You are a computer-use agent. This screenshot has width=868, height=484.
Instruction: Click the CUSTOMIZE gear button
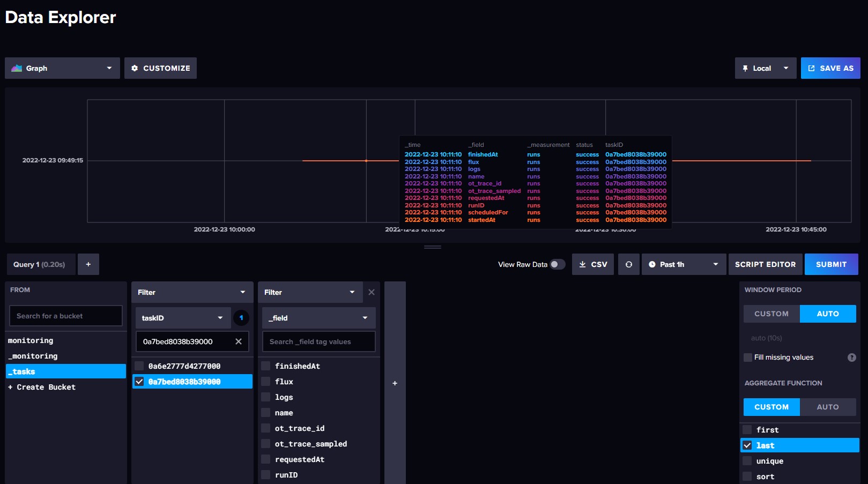coord(160,68)
